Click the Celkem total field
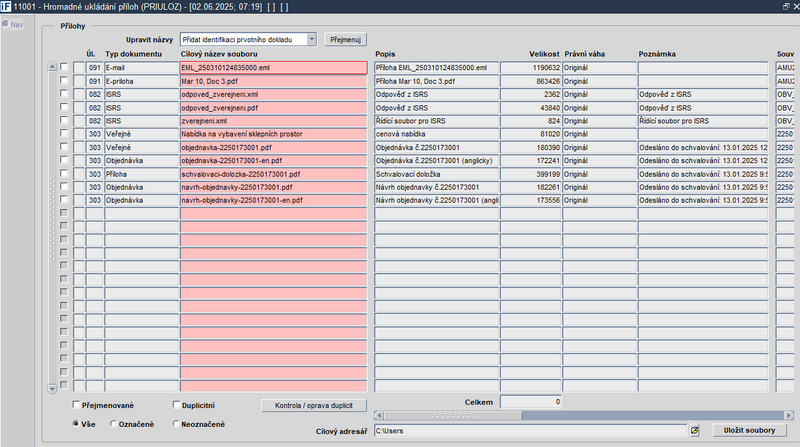This screenshot has height=447, width=800. tap(531, 402)
